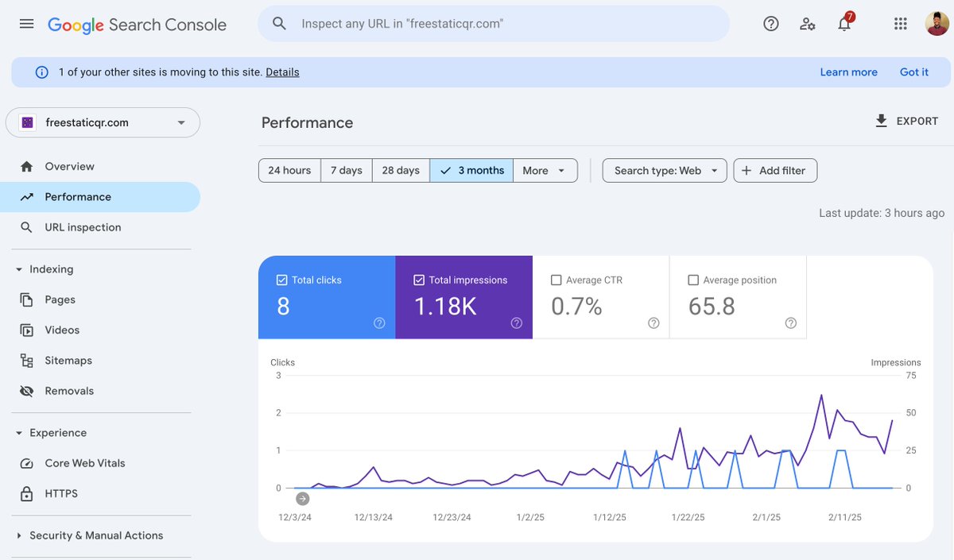Open the help question mark icon

[770, 24]
